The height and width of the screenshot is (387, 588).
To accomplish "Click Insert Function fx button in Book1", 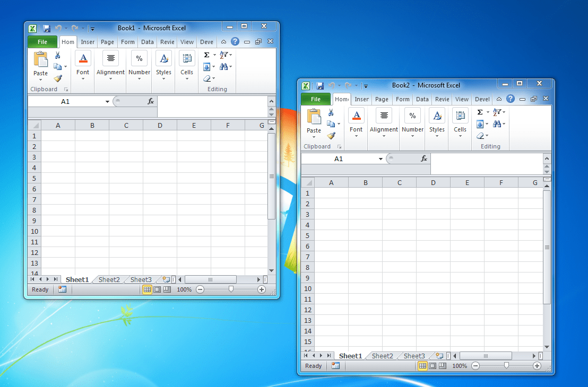I will click(150, 102).
